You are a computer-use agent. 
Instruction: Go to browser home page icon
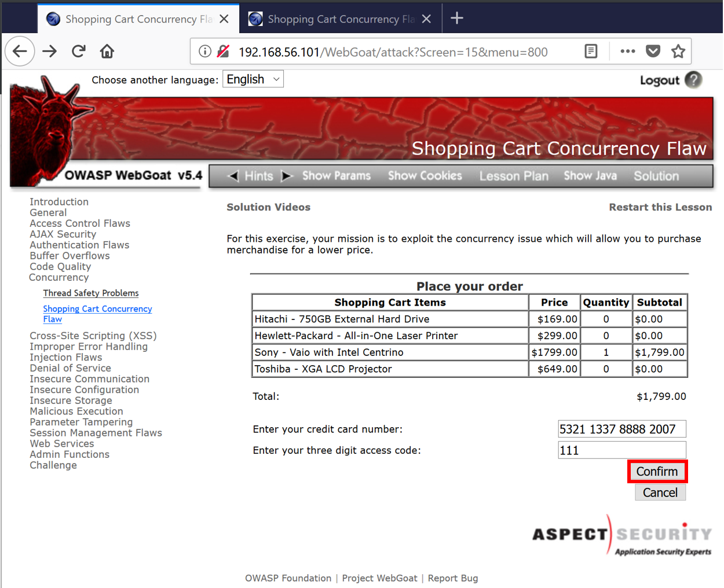107,52
